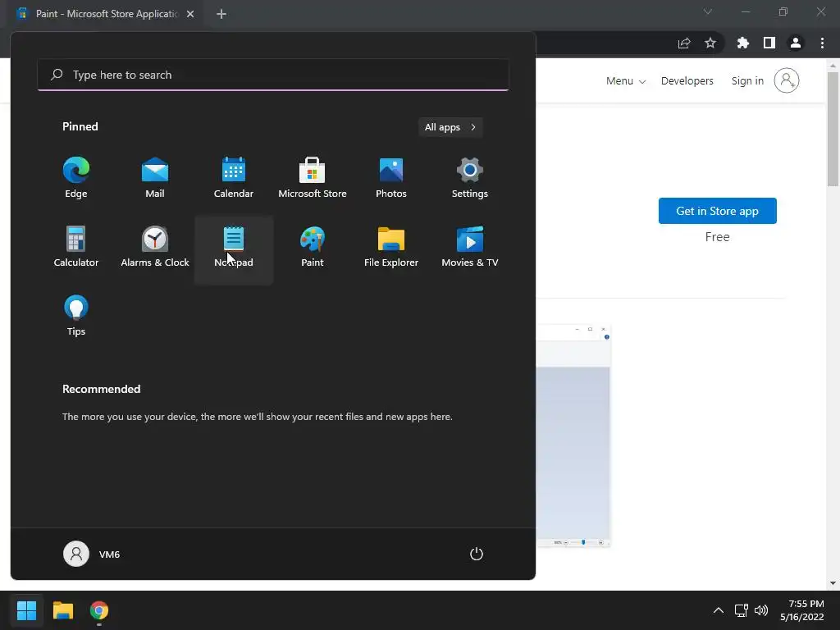Click Get in Store app button
840x630 pixels.
pyautogui.click(x=717, y=211)
